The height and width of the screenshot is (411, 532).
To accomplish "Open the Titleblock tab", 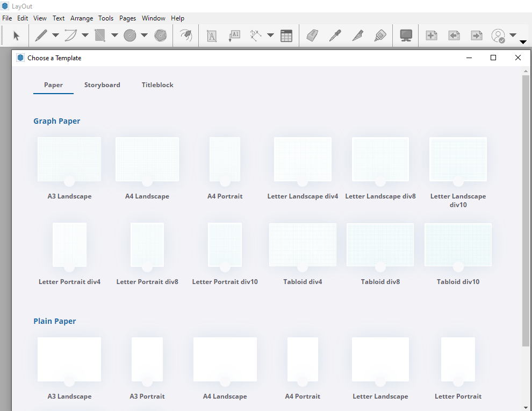I will (157, 85).
